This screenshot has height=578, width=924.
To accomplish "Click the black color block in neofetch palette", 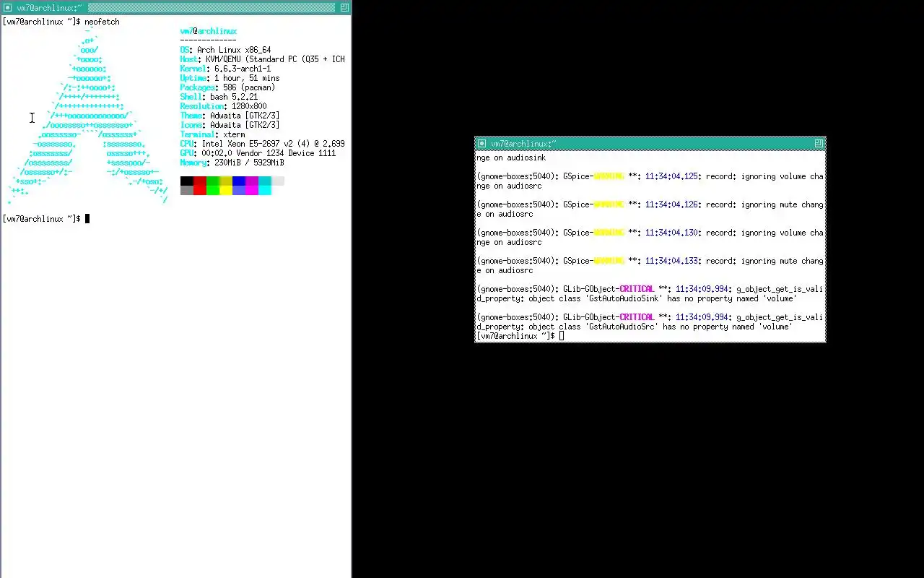I will coord(187,181).
